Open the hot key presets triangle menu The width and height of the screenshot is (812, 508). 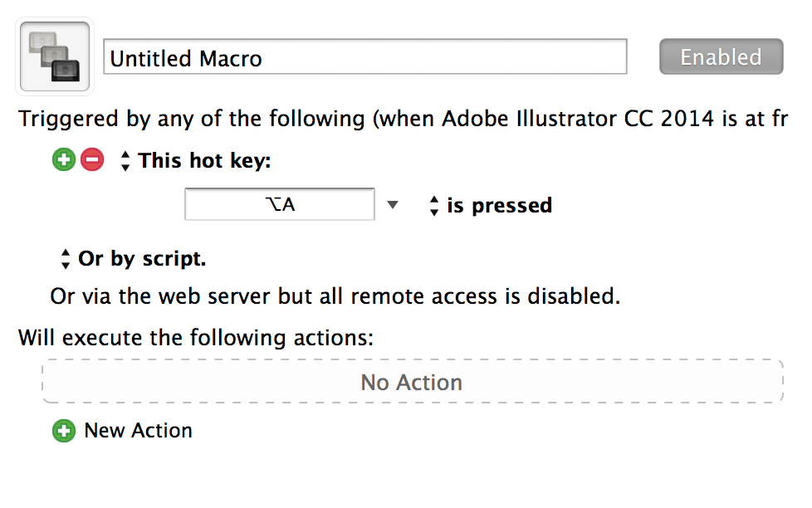pyautogui.click(x=393, y=205)
